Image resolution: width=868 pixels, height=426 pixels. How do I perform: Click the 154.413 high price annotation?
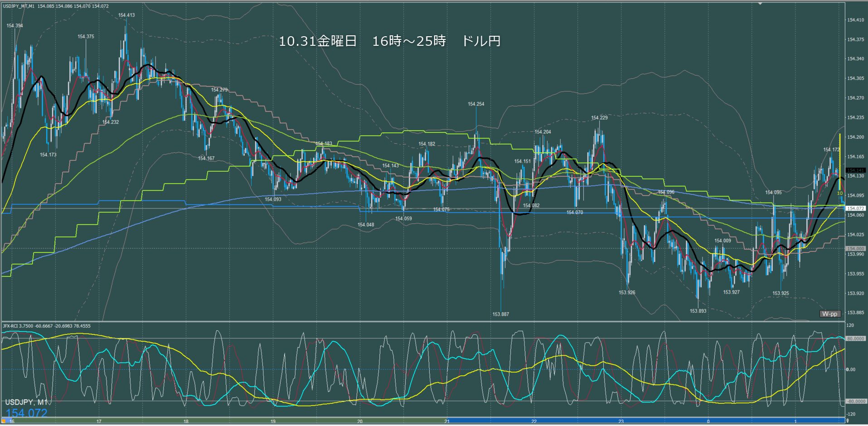pos(126,15)
